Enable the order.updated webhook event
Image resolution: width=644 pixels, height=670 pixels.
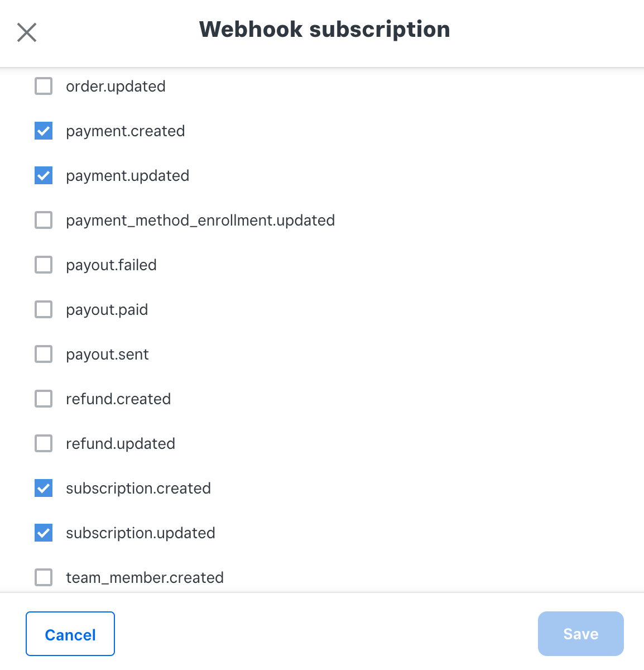click(43, 86)
